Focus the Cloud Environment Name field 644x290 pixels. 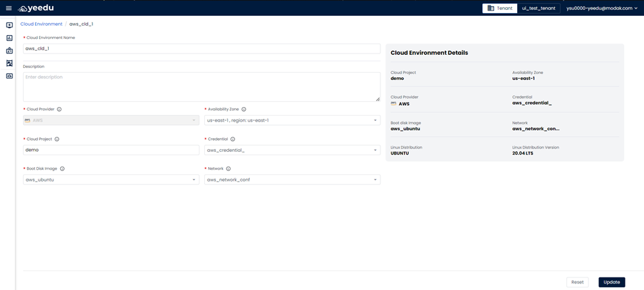click(201, 48)
